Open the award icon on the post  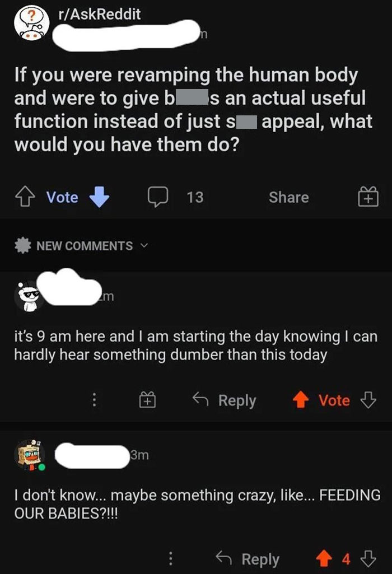pos(368,197)
